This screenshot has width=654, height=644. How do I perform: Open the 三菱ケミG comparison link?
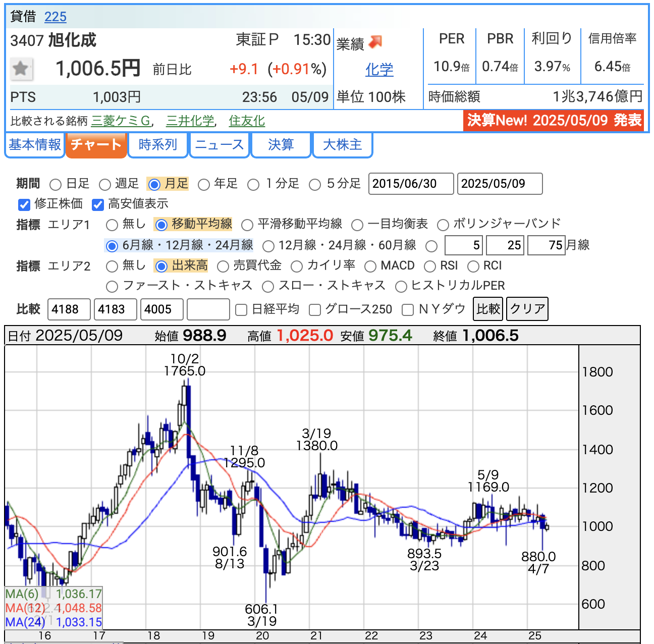(x=121, y=121)
